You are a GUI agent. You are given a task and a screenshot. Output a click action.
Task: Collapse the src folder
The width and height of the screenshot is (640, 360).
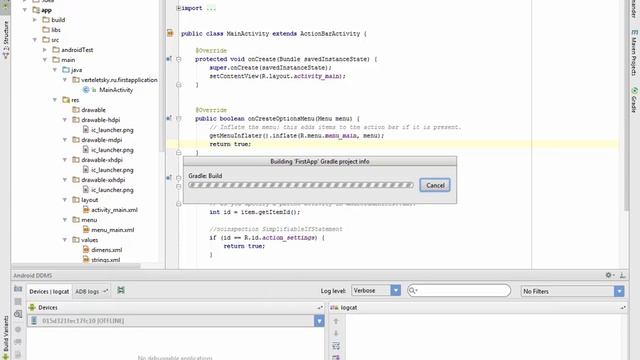click(x=35, y=40)
